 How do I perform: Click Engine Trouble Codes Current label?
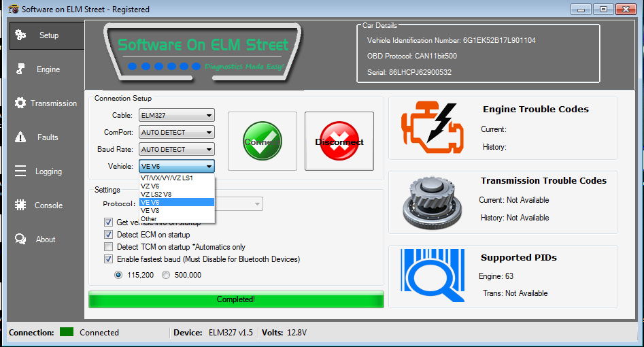494,129
